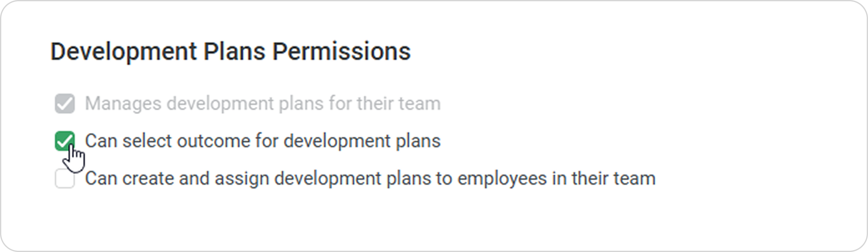Click the word 'Plans' in the heading
The image size is (868, 252).
point(234,52)
